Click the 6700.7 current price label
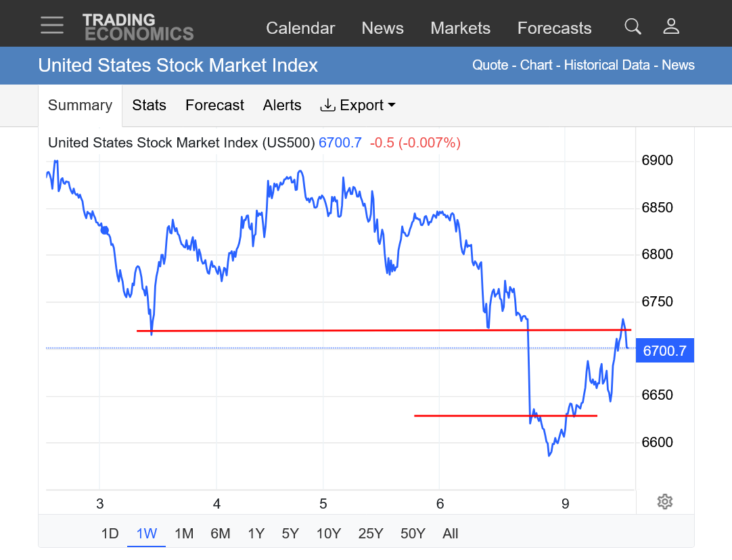This screenshot has height=560, width=732. pyautogui.click(x=664, y=351)
